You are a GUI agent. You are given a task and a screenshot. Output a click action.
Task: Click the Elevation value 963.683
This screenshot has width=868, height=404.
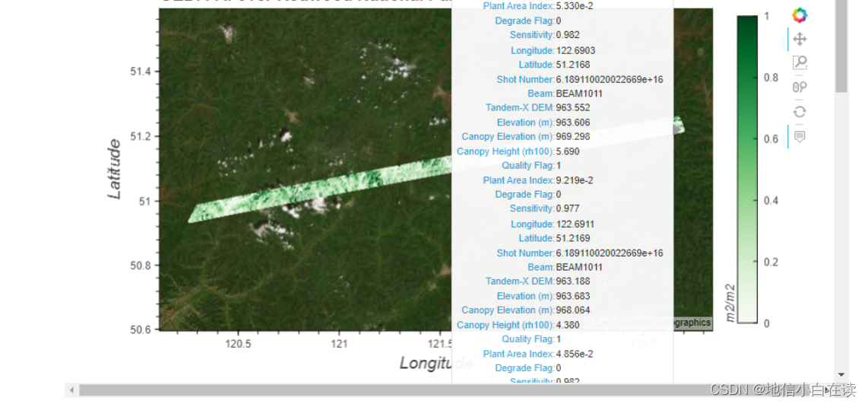pyautogui.click(x=573, y=296)
